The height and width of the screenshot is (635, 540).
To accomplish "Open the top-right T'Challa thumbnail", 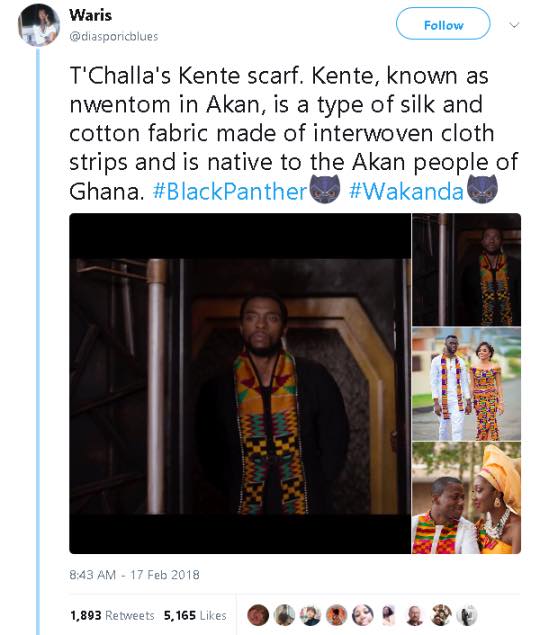I will [x=466, y=269].
